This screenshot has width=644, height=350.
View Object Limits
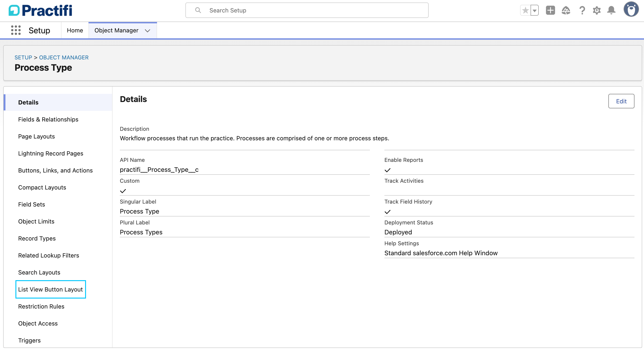36,221
